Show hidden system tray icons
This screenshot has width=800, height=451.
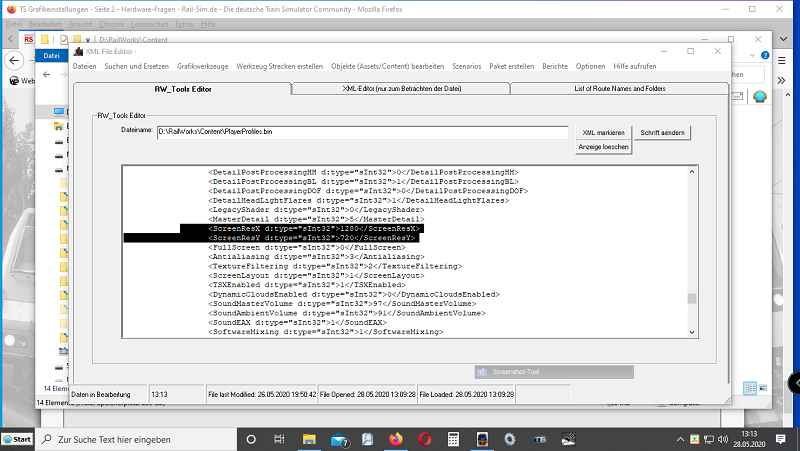[x=680, y=439]
